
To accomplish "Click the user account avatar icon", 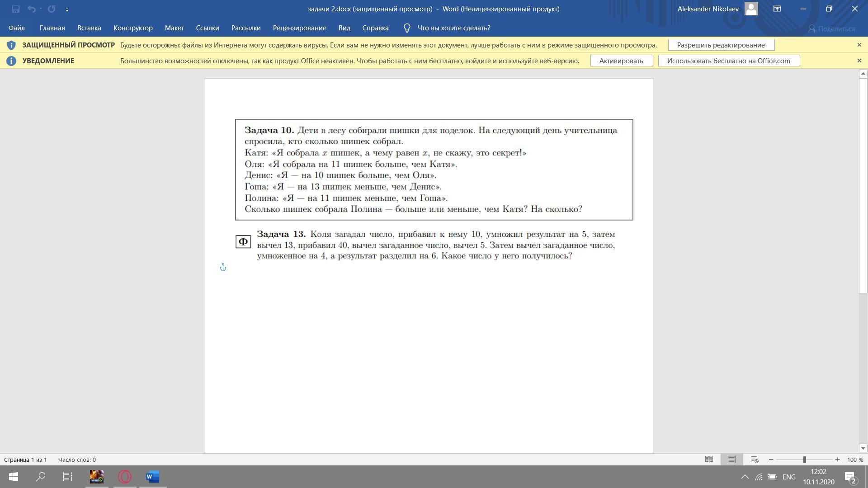I will tap(751, 9).
